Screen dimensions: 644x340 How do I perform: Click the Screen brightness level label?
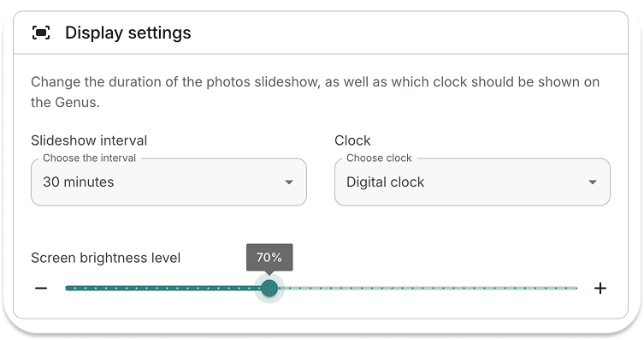pos(106,258)
